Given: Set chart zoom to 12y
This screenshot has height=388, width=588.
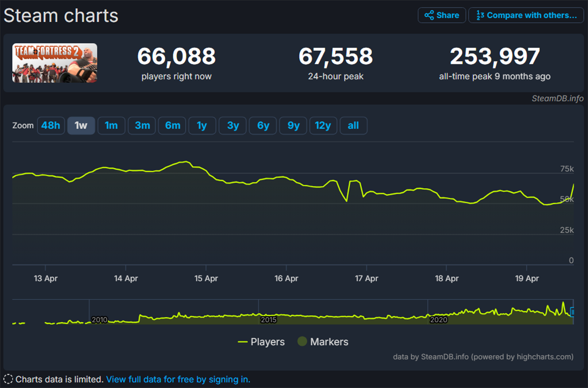Looking at the screenshot, I should pyautogui.click(x=323, y=126).
